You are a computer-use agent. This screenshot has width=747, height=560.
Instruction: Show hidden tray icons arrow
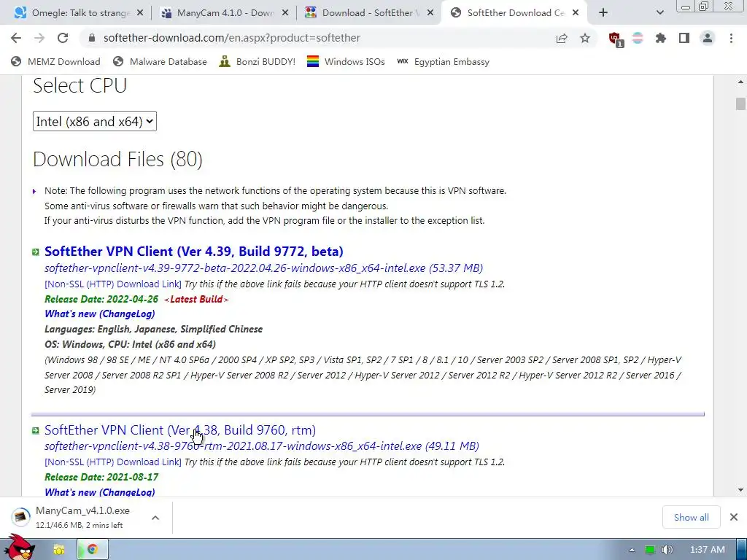632,550
